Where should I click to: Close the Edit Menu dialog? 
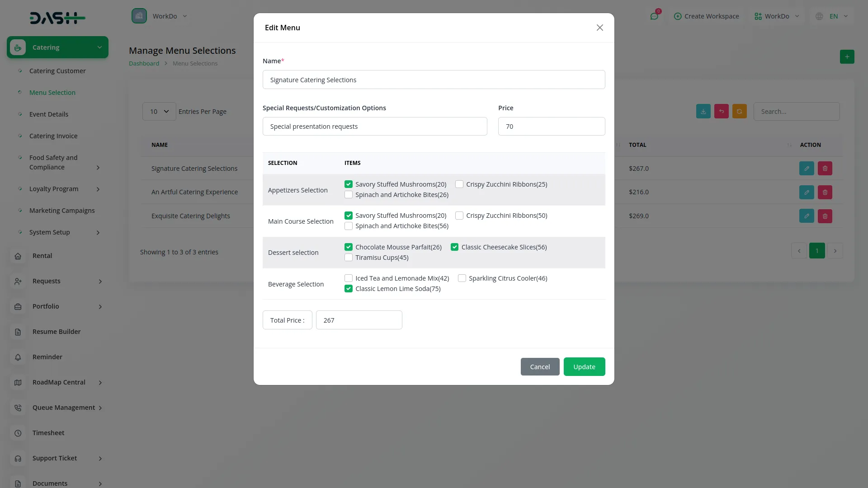pyautogui.click(x=599, y=28)
